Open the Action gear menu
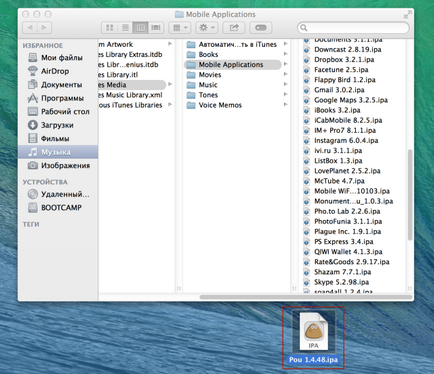The width and height of the screenshot is (434, 374). point(207,28)
